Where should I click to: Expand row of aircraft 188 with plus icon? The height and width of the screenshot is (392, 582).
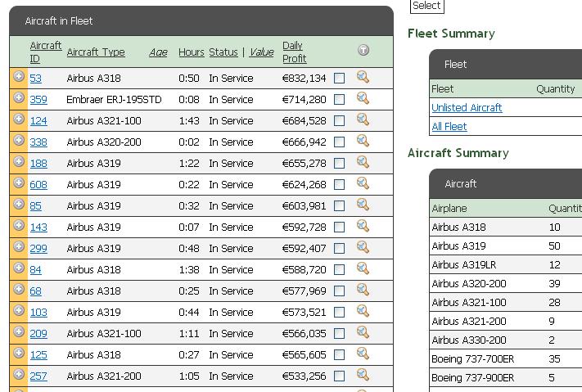tap(19, 161)
